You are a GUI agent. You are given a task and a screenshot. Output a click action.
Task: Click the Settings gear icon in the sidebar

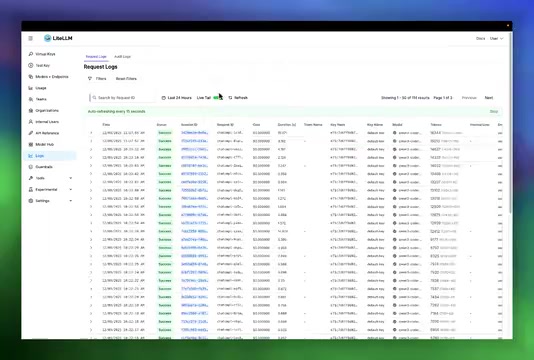click(31, 201)
